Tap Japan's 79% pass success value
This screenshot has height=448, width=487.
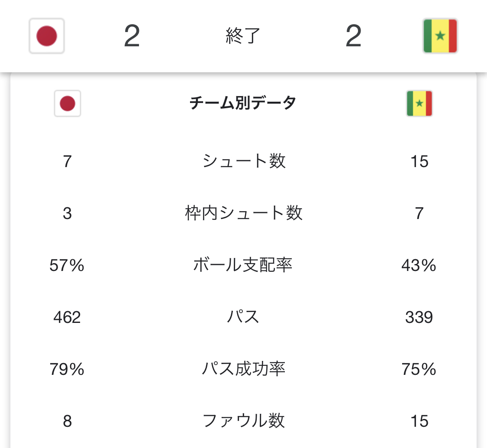pyautogui.click(x=67, y=369)
